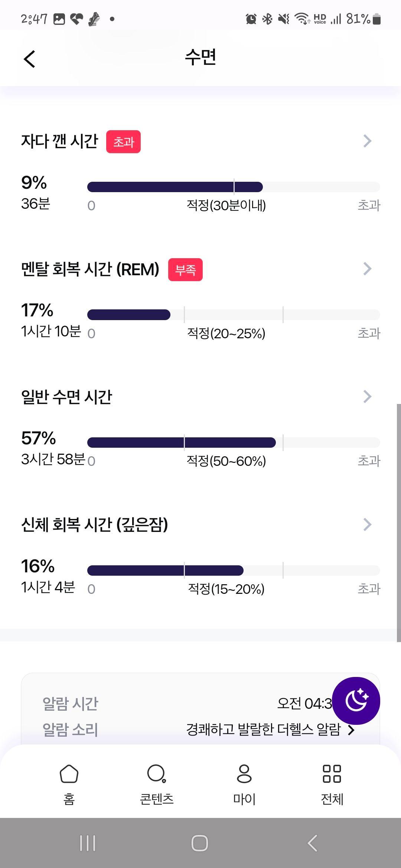Viewport: 401px width, 868px height.
Task: Tap the system back navigation button
Action: (313, 843)
